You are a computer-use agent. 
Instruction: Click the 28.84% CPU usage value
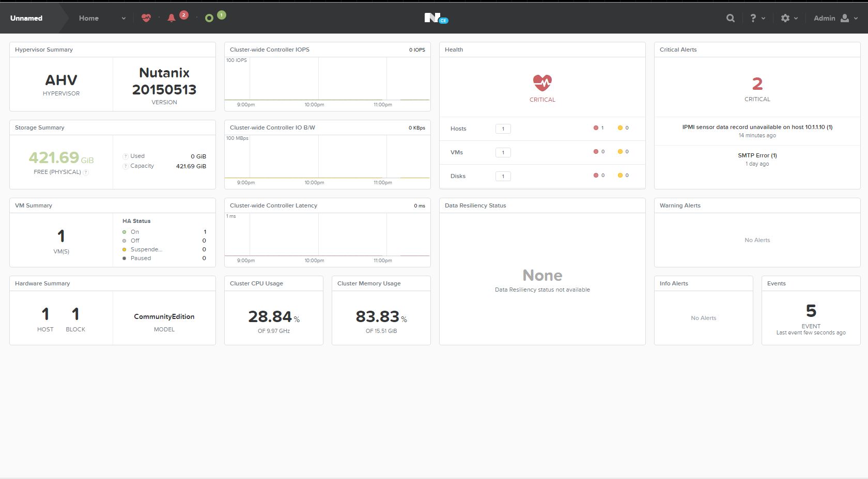(274, 316)
